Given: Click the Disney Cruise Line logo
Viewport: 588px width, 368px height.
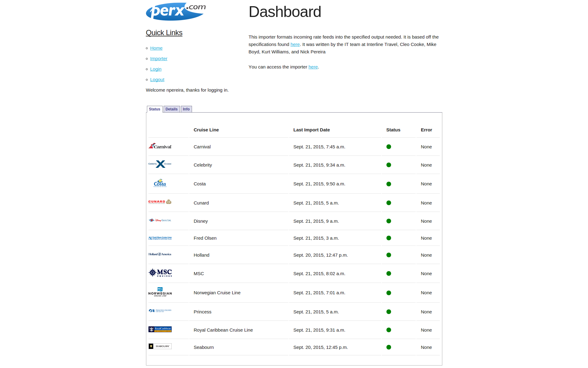Looking at the screenshot, I should pyautogui.click(x=160, y=220).
